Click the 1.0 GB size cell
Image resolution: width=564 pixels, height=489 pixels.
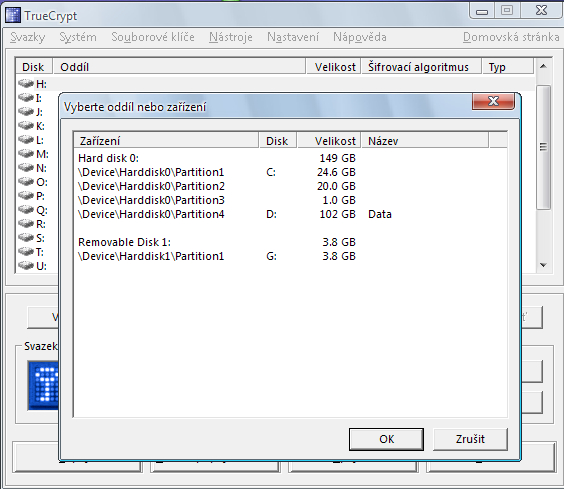(339, 200)
